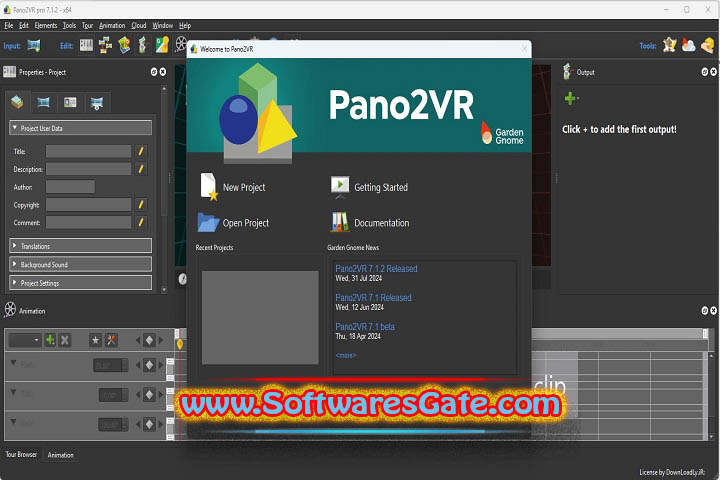Click New Project document icon
Image resolution: width=720 pixels, height=480 pixels.
(209, 186)
